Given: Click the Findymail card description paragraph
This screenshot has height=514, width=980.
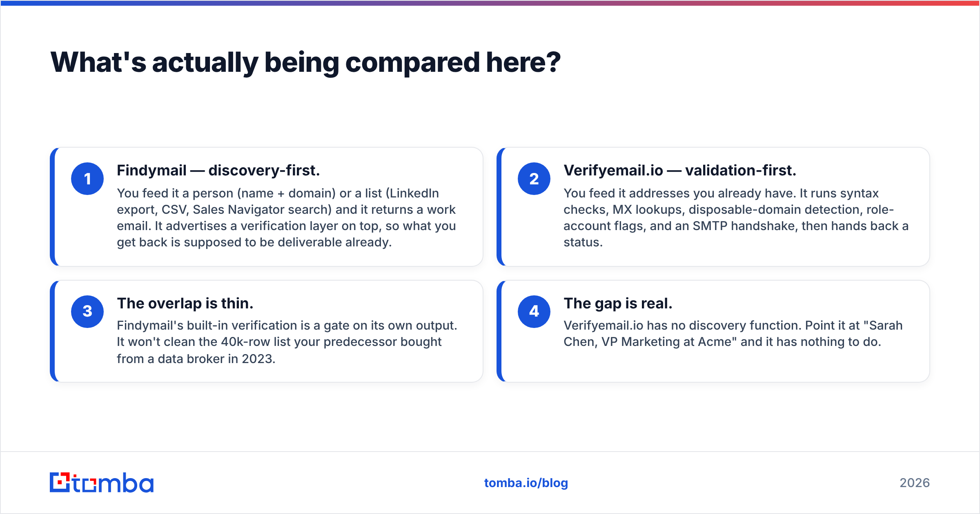Looking at the screenshot, I should (x=286, y=218).
